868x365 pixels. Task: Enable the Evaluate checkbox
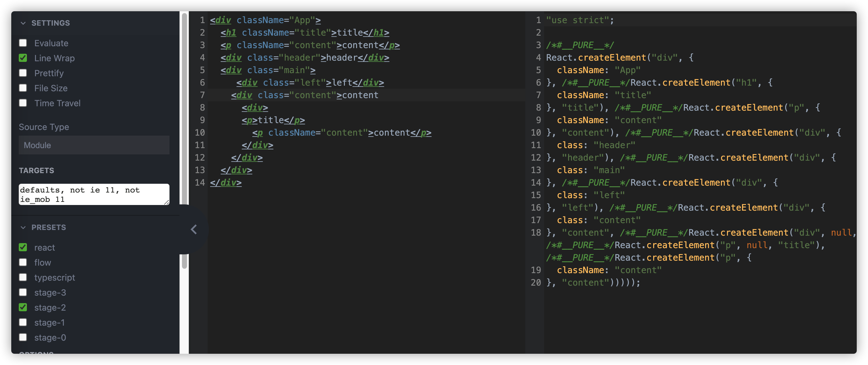pyautogui.click(x=23, y=43)
